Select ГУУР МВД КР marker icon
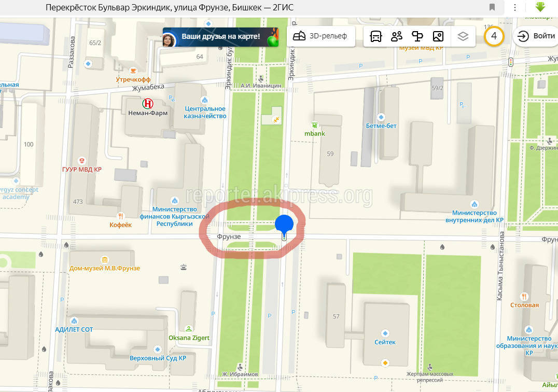The image size is (558, 392). [x=82, y=160]
